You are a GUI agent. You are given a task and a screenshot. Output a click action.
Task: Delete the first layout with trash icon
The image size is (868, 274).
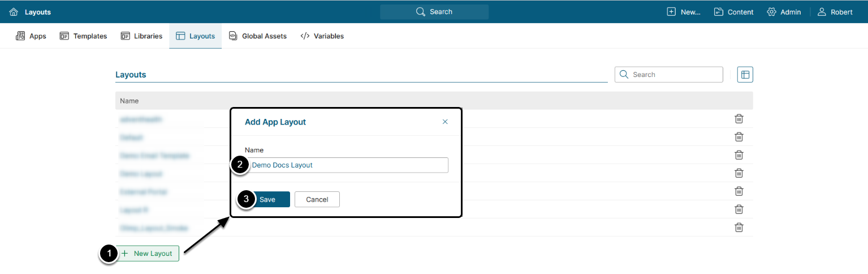(x=739, y=119)
